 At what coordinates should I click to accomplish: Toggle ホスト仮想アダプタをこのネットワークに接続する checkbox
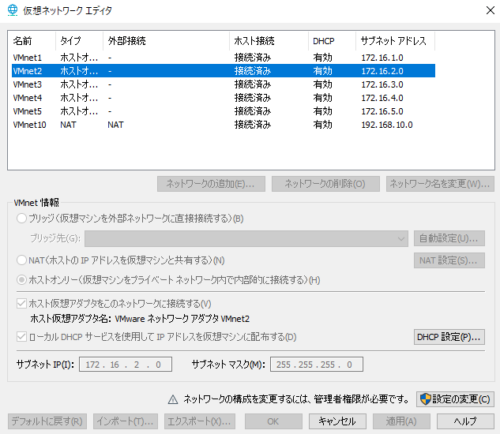(x=22, y=304)
